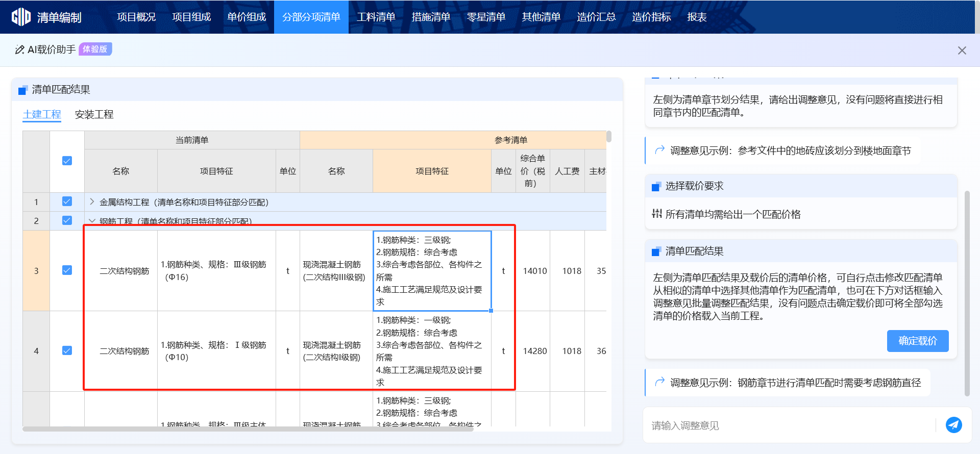
Task: Click the 人工费 column header
Action: [567, 171]
